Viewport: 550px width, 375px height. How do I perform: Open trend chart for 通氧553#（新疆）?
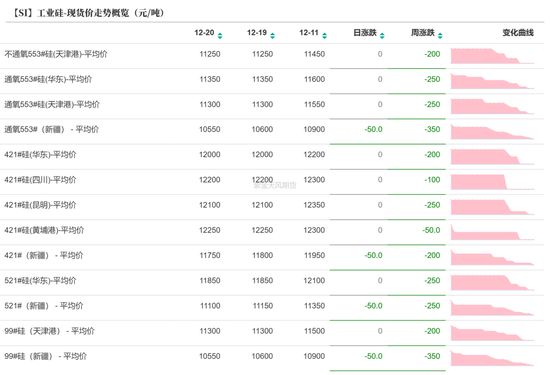point(492,132)
